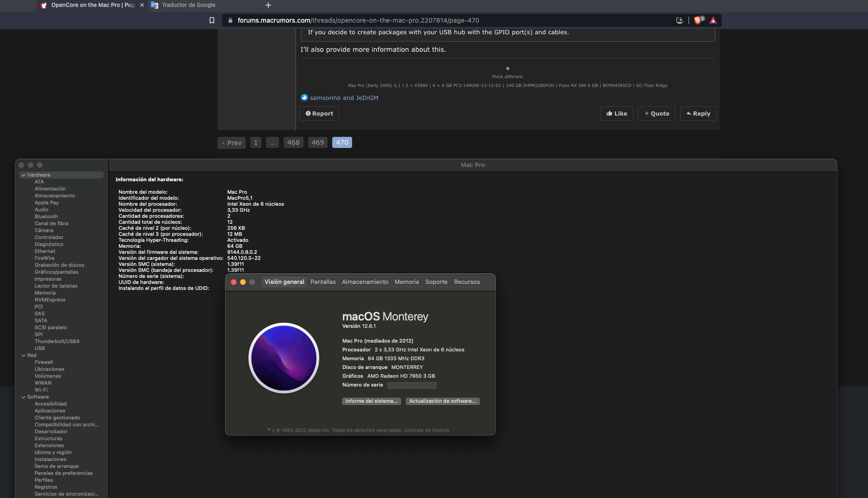Switch to the Almacenamiento tab
Viewport: 868px width, 498px height.
(365, 282)
